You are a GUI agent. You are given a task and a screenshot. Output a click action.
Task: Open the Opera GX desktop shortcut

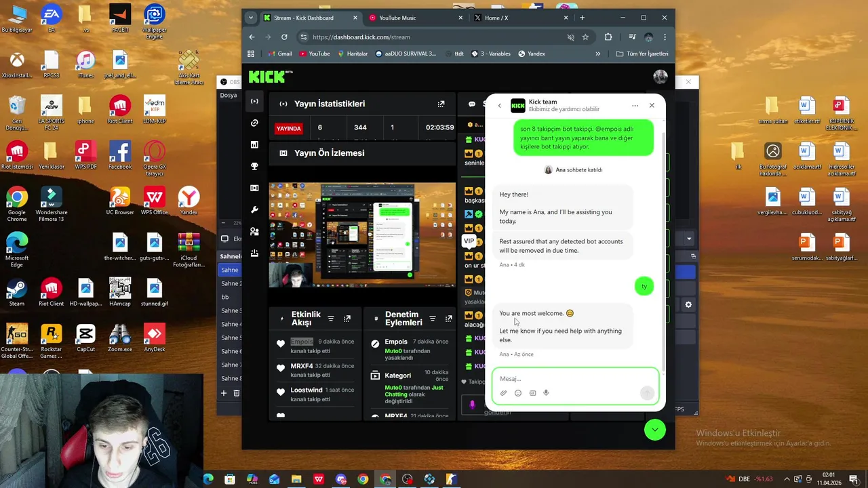(155, 159)
